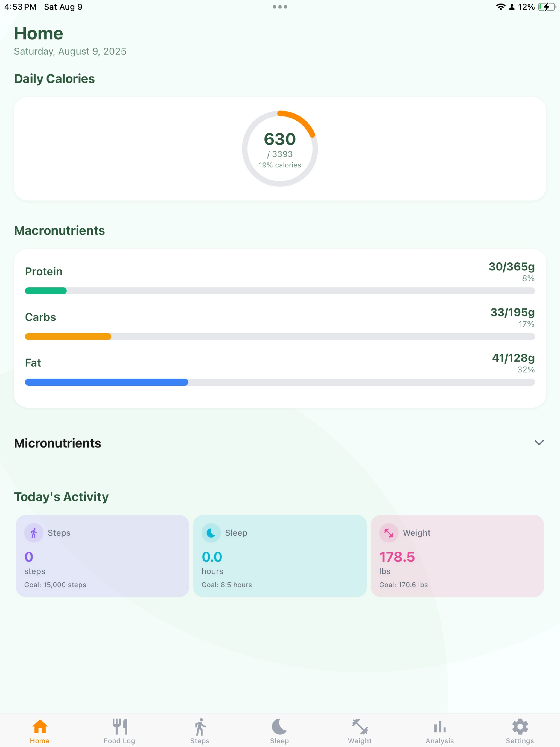Switch to the Food Log tab label

(x=119, y=741)
